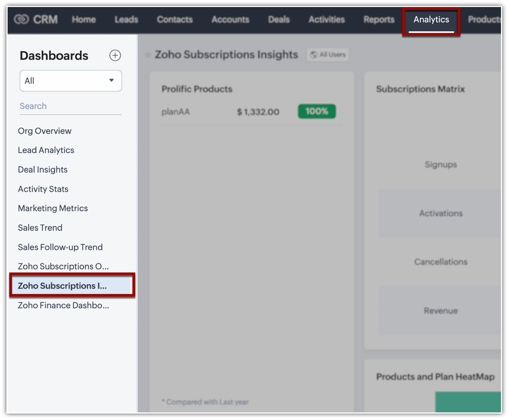
Task: Add a new dashboard with plus icon
Action: tap(115, 55)
